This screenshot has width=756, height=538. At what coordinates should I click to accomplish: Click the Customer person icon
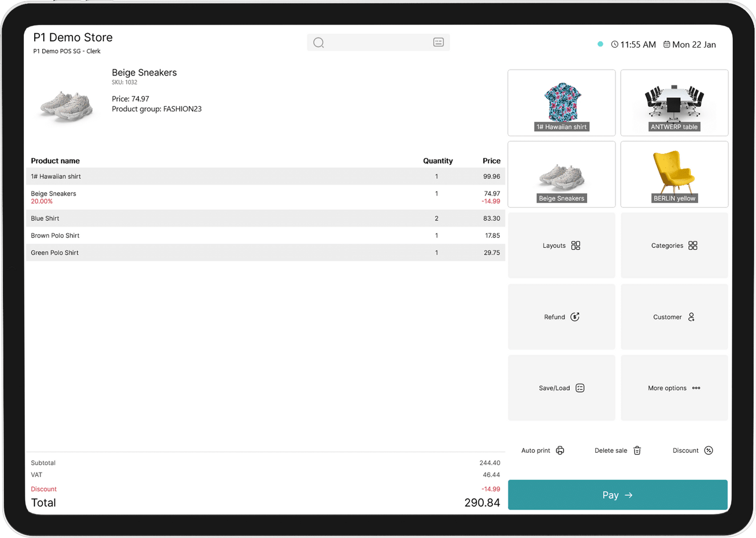pos(691,317)
